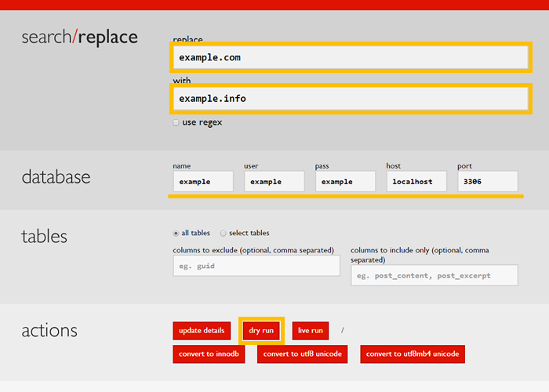
Task: Click the port field showing 3306
Action: (488, 181)
